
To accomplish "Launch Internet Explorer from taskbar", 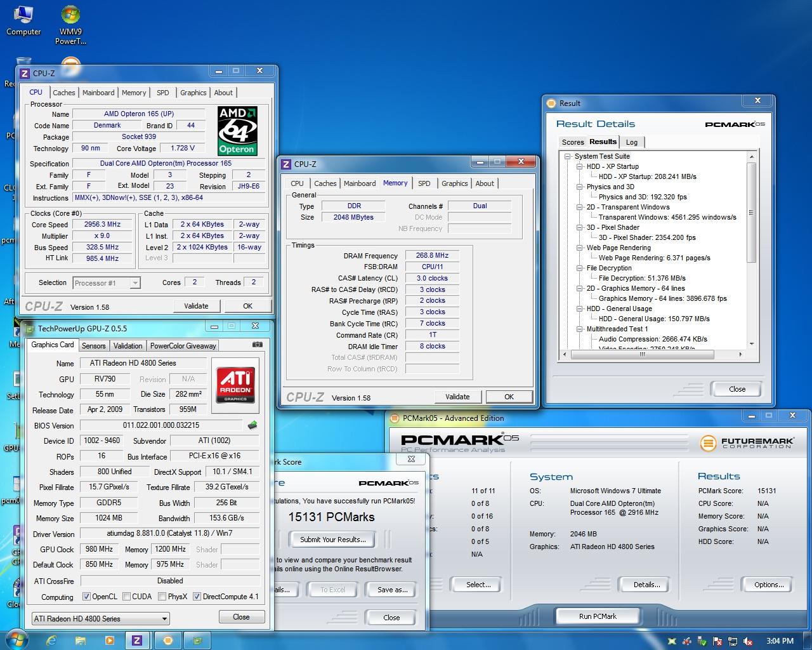I will pos(51,640).
